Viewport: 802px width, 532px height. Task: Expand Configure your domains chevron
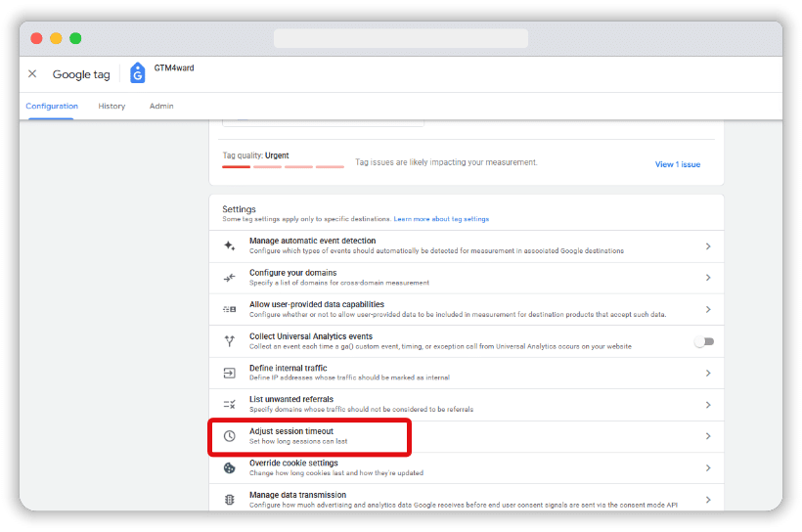(x=708, y=278)
